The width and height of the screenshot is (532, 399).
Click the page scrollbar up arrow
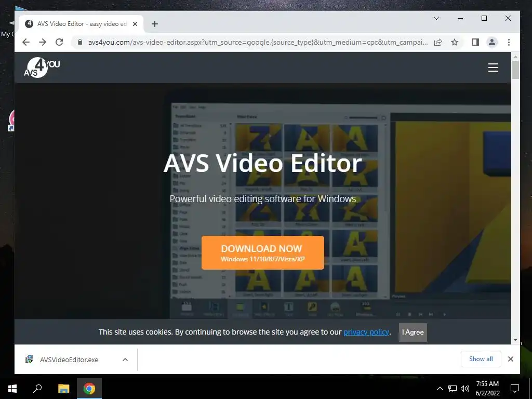coord(515,57)
